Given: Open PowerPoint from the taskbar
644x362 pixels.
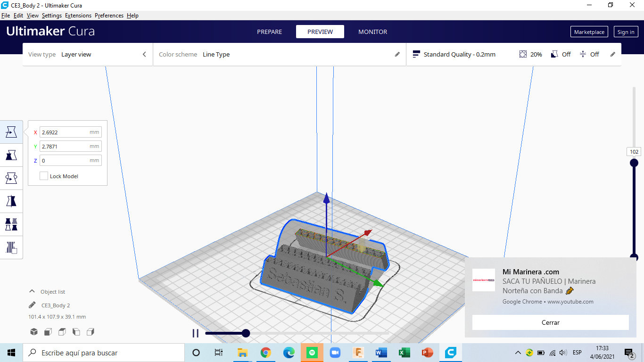Looking at the screenshot, I should (427, 353).
